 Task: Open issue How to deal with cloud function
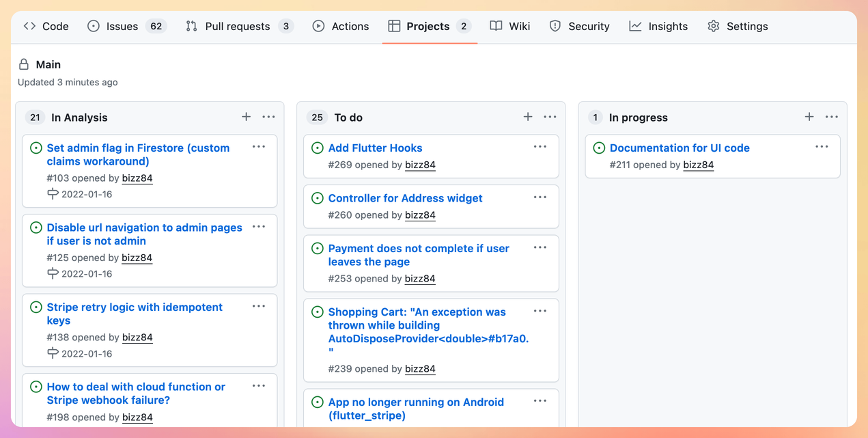click(x=136, y=394)
